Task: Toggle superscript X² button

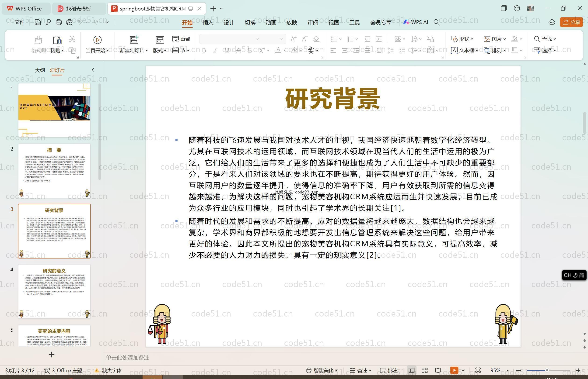Action: [262, 50]
